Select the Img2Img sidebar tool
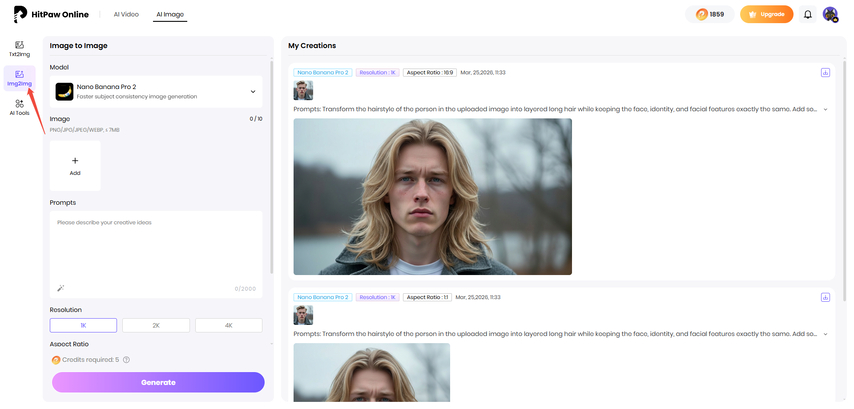854x409 pixels. (19, 77)
